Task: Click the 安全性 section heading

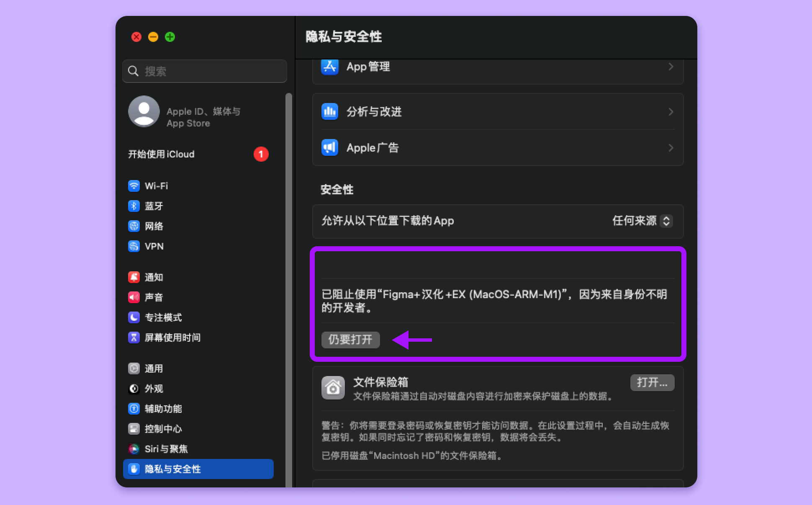Action: point(337,190)
